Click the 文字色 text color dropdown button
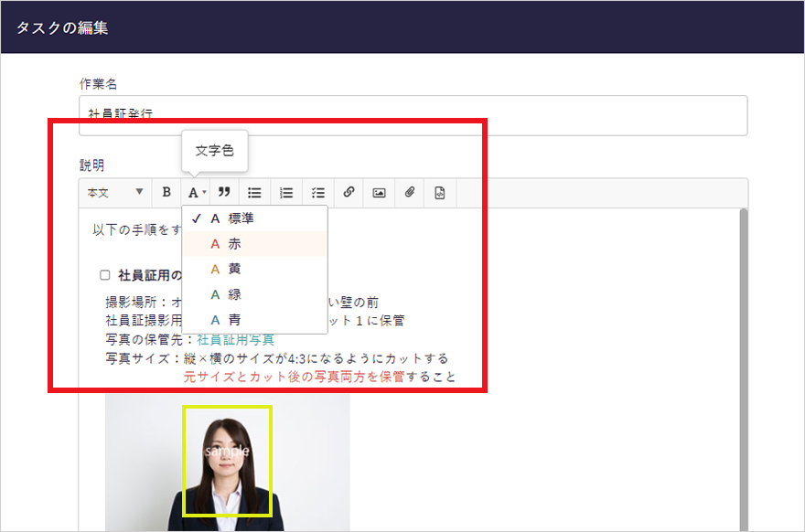The width and height of the screenshot is (805, 532). 197,193
